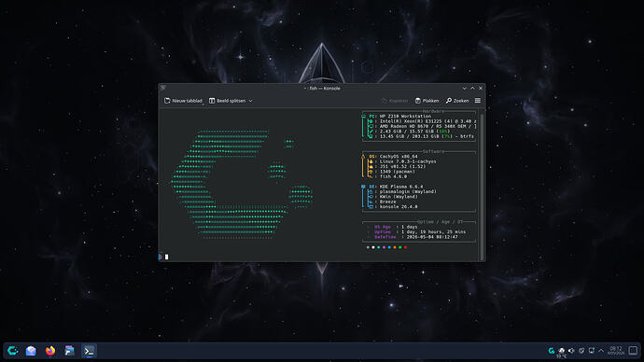The height and width of the screenshot is (362, 644).
Task: Open the Konsole hamburger menu
Action: [x=478, y=101]
